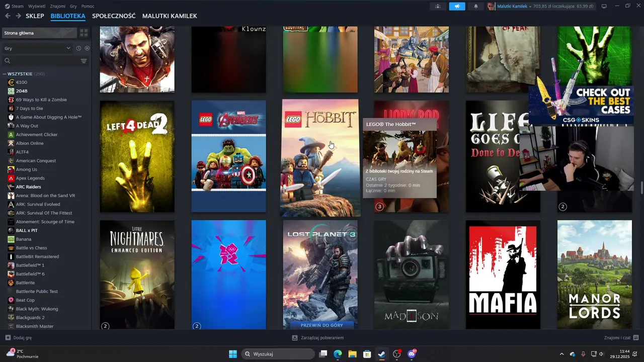This screenshot has width=644, height=362.
Task: Open the Pomoc menu
Action: pos(88,6)
